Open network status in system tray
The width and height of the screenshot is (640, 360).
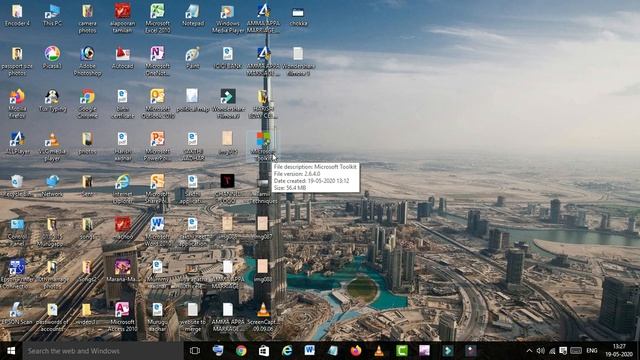552,351
